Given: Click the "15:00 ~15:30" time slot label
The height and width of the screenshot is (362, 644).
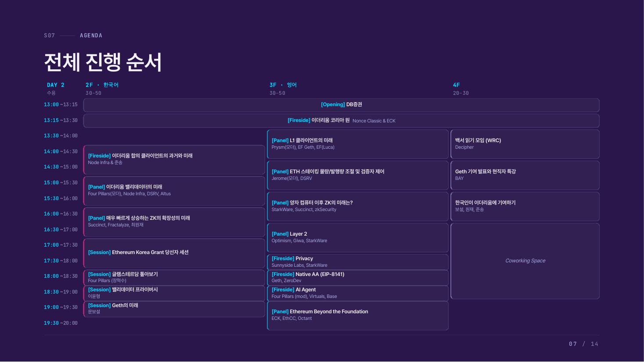Looking at the screenshot, I should click(x=61, y=183).
